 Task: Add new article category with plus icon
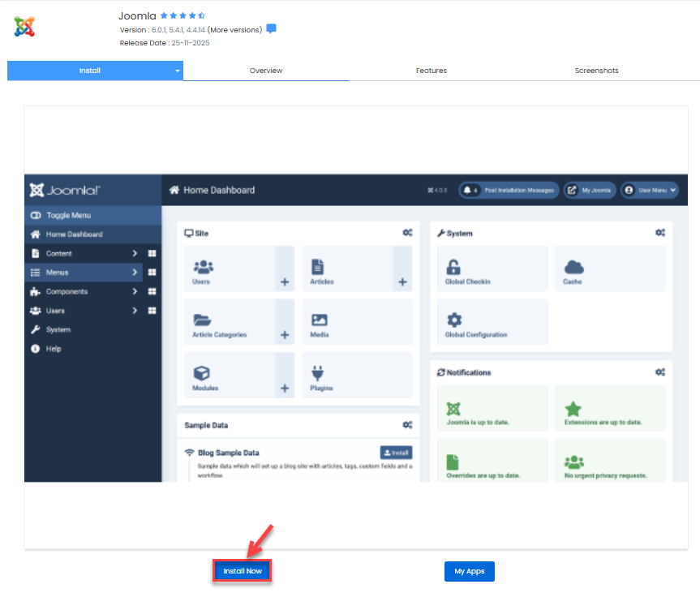point(285,335)
